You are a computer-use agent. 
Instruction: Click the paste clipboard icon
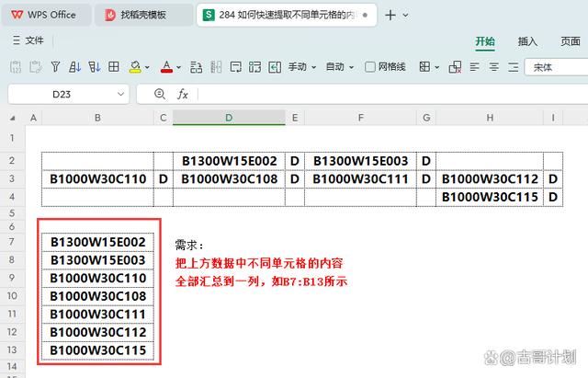(x=36, y=67)
